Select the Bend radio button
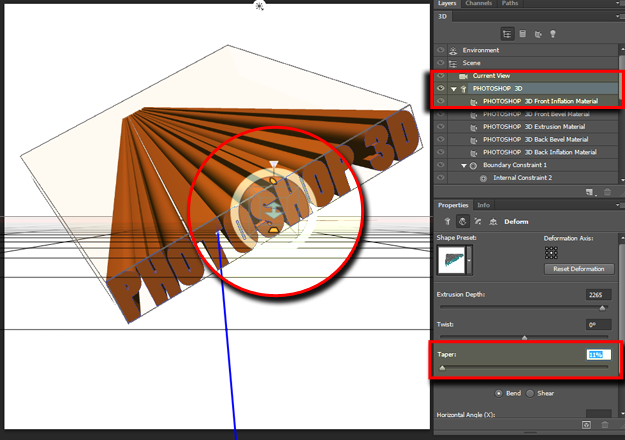Image resolution: width=625 pixels, height=440 pixels. tap(499, 392)
